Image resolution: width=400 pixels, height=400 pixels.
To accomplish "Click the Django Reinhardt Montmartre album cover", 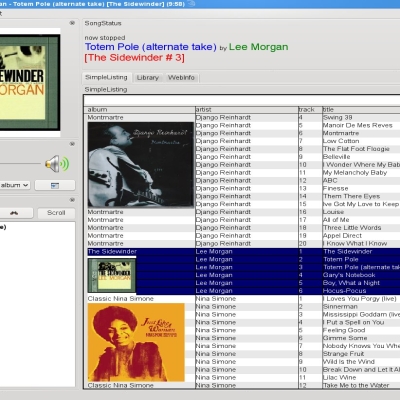I will [140, 165].
